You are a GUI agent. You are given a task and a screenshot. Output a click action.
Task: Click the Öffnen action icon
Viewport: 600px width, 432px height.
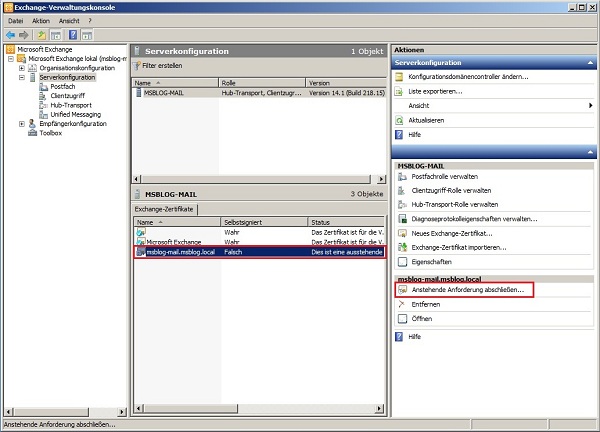click(402, 319)
